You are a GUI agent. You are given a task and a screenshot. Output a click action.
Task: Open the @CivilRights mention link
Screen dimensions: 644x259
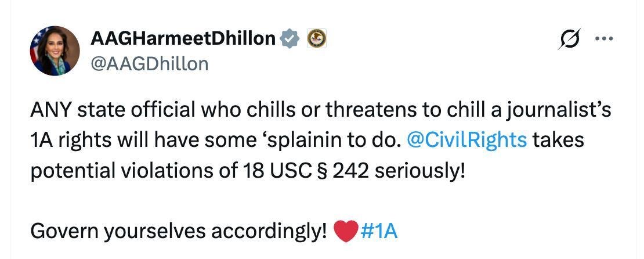coord(466,140)
